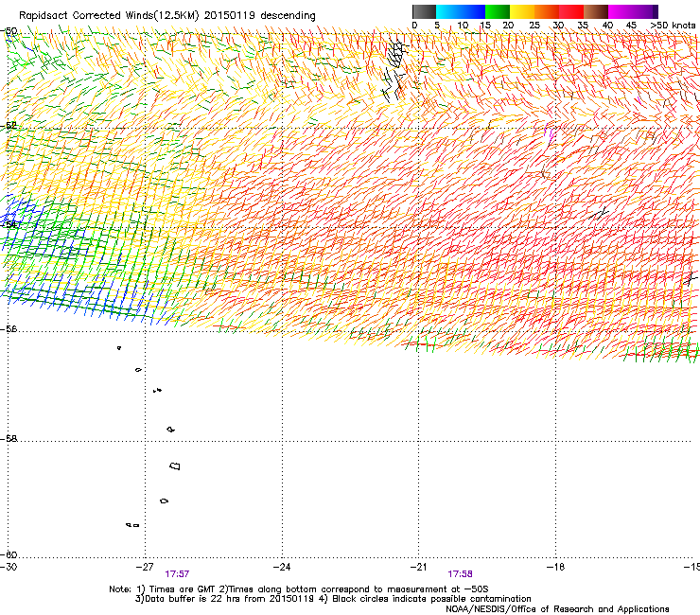Click the purple 17:58 time stamp
Viewport: 700px width, 615px height.
(x=461, y=574)
